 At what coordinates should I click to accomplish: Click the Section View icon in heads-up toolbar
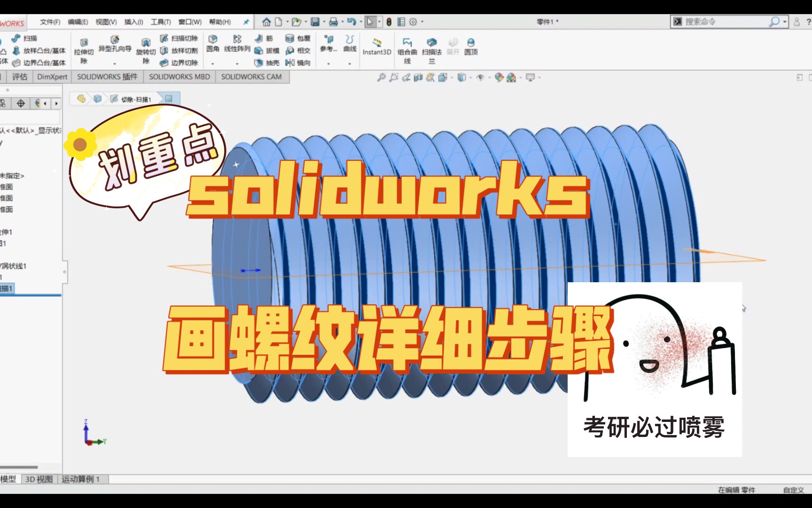click(x=418, y=78)
